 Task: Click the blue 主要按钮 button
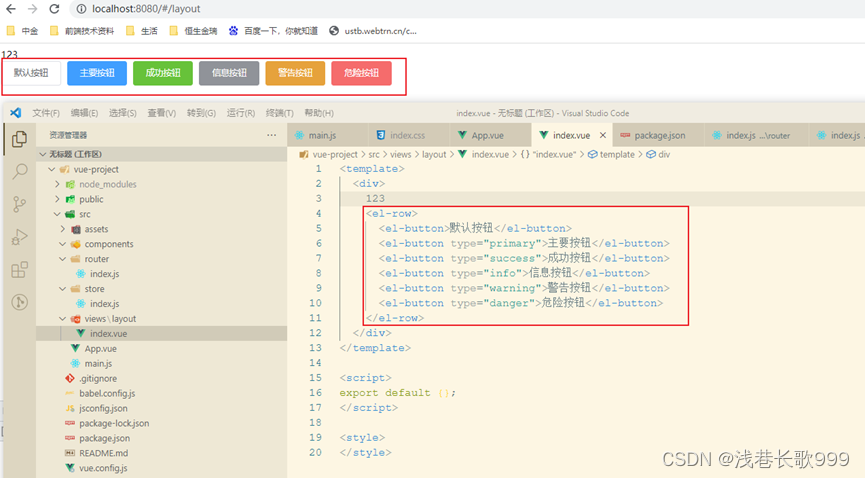[97, 73]
